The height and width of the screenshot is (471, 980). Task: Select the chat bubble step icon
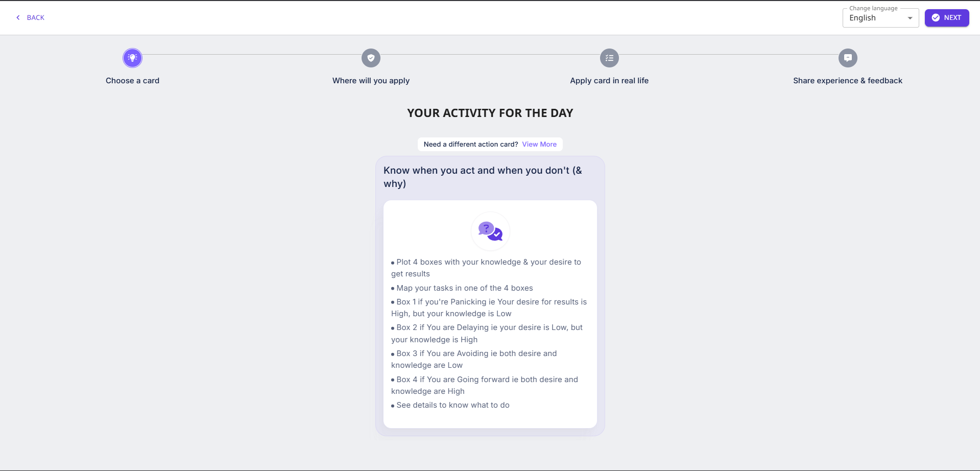click(x=848, y=58)
